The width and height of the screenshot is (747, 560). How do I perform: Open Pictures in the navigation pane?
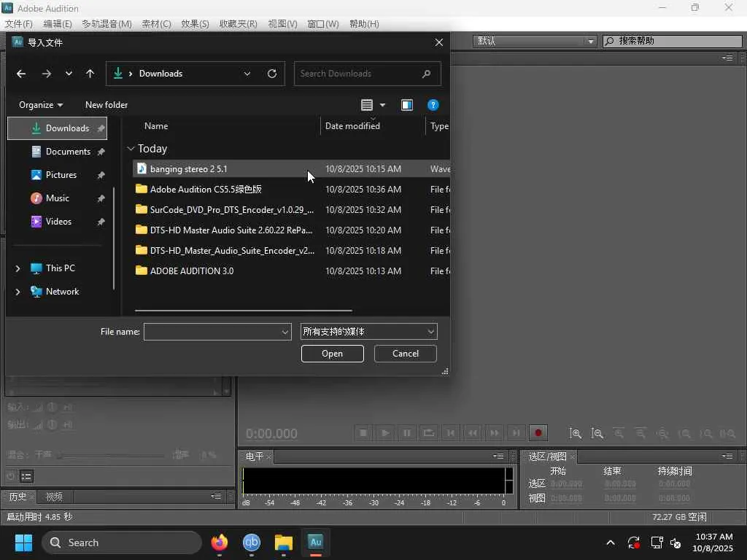pyautogui.click(x=57, y=175)
